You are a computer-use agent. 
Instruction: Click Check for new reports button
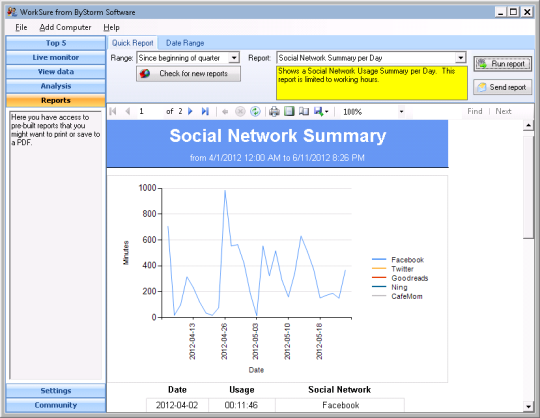(188, 74)
